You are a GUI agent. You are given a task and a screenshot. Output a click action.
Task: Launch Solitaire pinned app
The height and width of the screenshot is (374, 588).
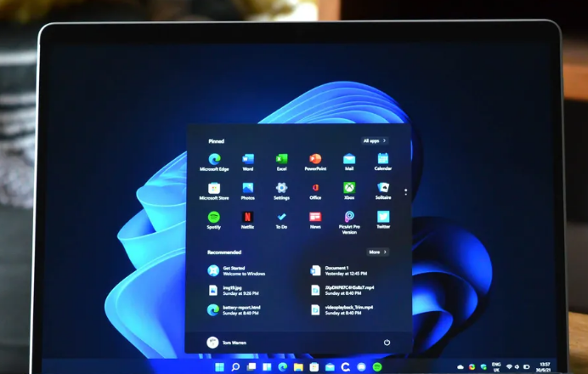pyautogui.click(x=383, y=190)
